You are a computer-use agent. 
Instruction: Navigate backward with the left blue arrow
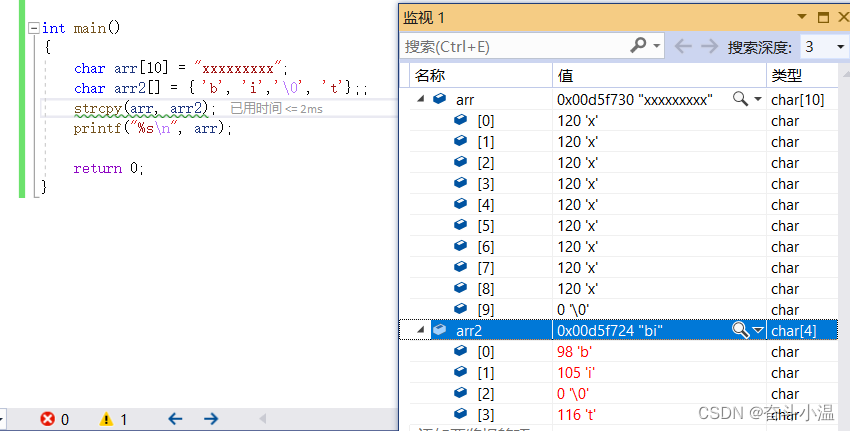click(175, 419)
